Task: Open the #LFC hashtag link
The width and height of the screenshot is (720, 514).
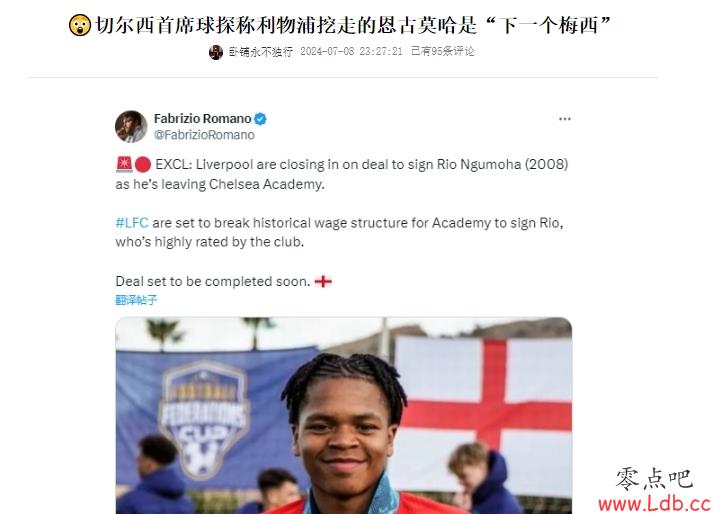Action: (132, 223)
